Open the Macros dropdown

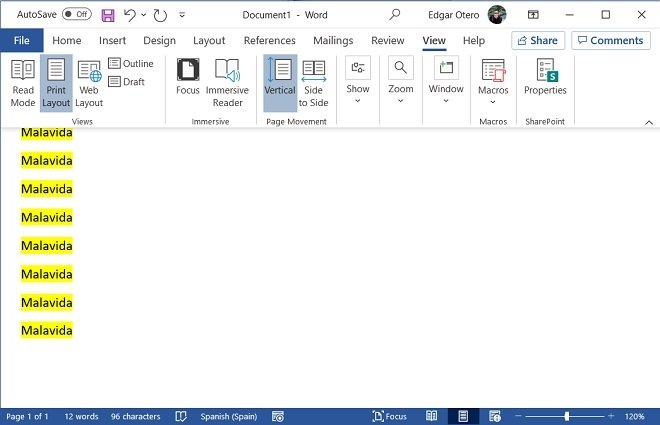click(x=493, y=82)
